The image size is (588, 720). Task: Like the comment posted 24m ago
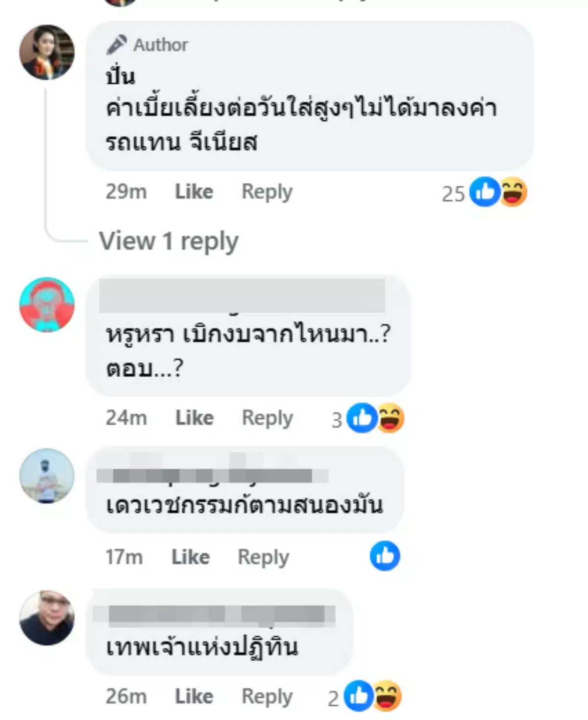[x=195, y=418]
